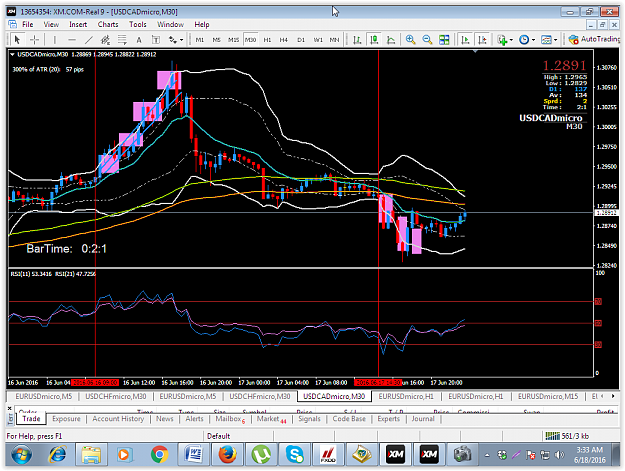Switch chart to line chart type

[391, 39]
